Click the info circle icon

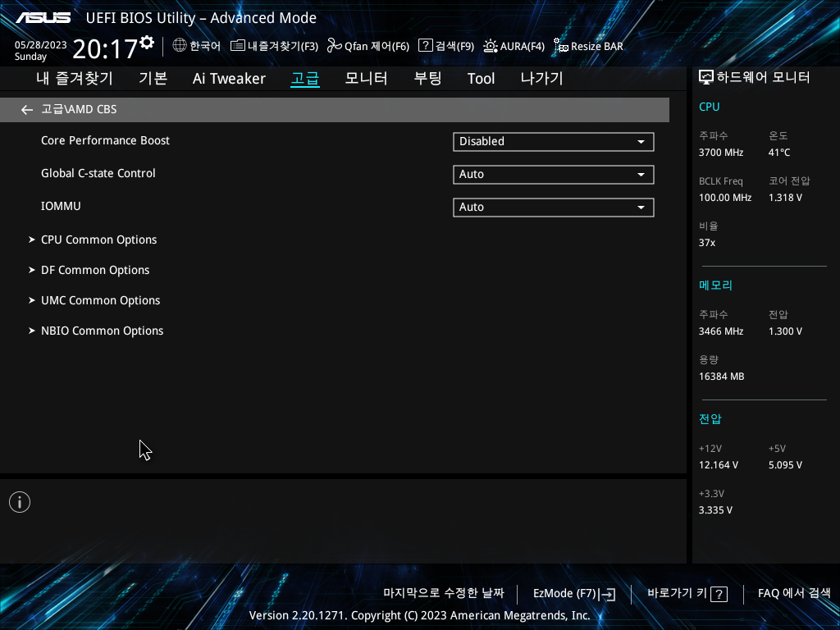tap(20, 502)
